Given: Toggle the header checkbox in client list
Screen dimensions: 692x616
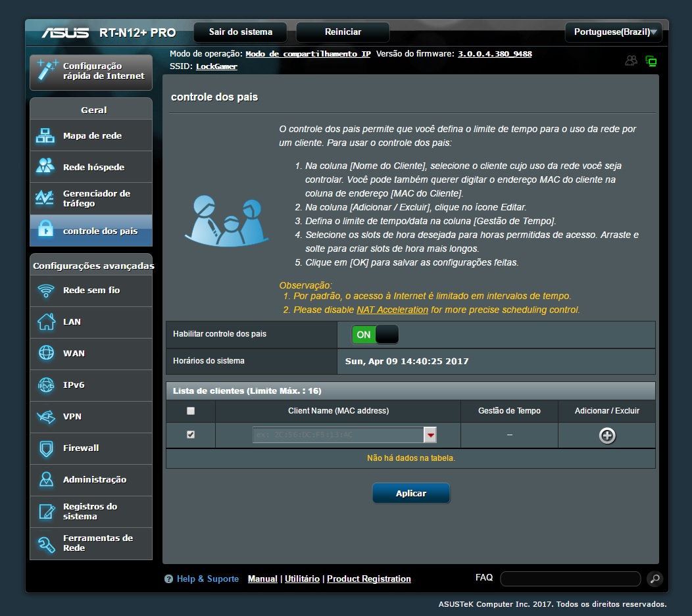Looking at the screenshot, I should (x=191, y=411).
